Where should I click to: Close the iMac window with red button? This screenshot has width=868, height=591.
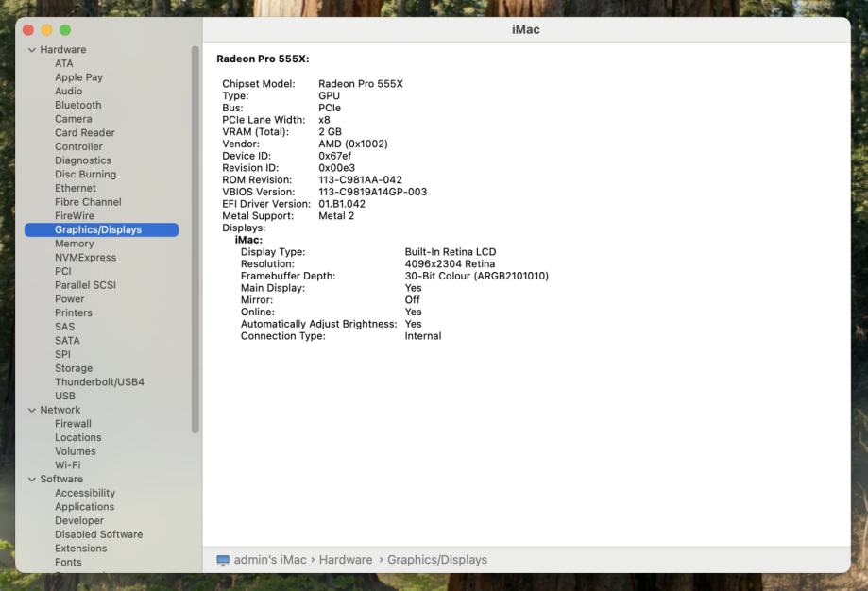(28, 30)
